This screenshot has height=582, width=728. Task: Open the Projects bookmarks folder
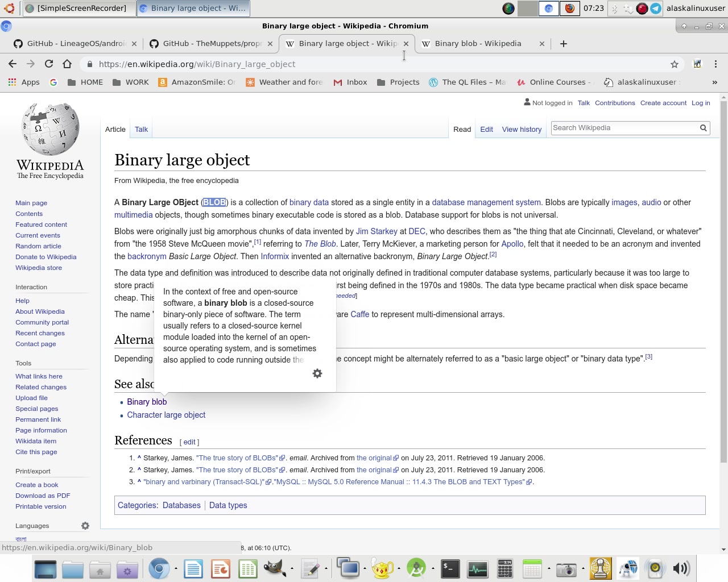pyautogui.click(x=398, y=82)
